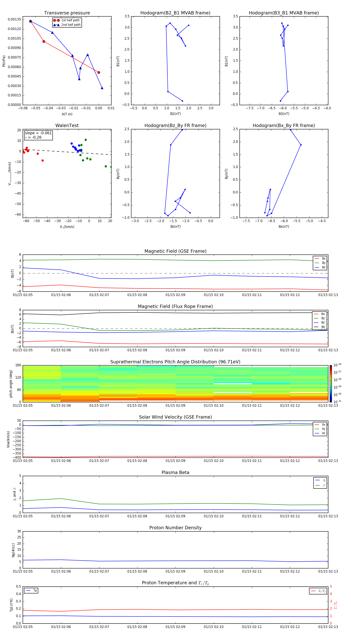351x644 pixels.
Task: Click the "Bx(nT)" x-axis label
Action: [x=284, y=227]
